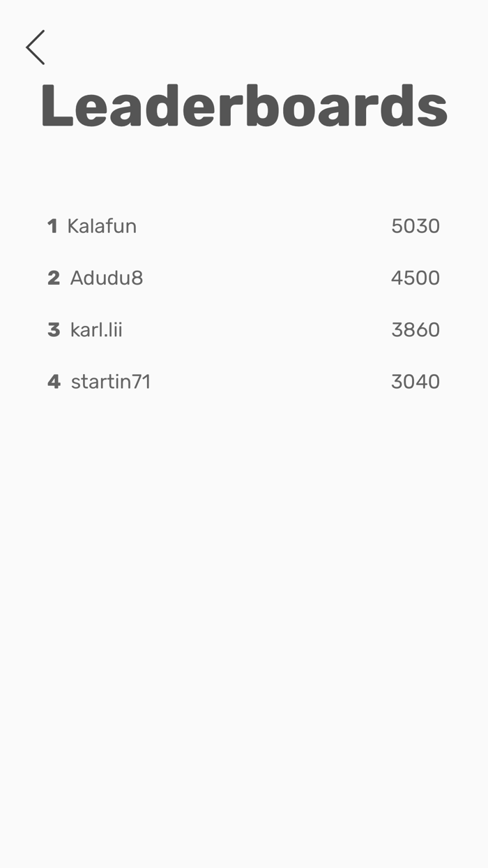Open the fourth leaderboard row
This screenshot has width=488, height=868.
[244, 381]
